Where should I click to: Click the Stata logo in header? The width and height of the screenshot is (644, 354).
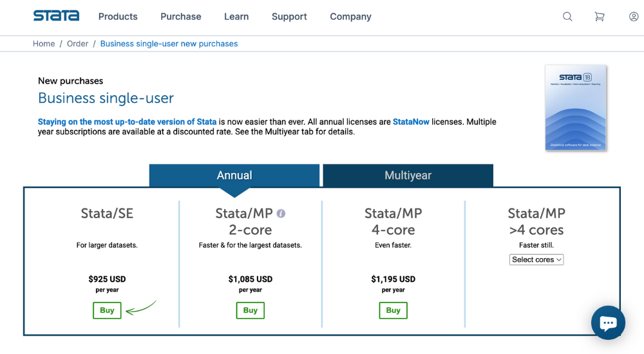tap(56, 16)
